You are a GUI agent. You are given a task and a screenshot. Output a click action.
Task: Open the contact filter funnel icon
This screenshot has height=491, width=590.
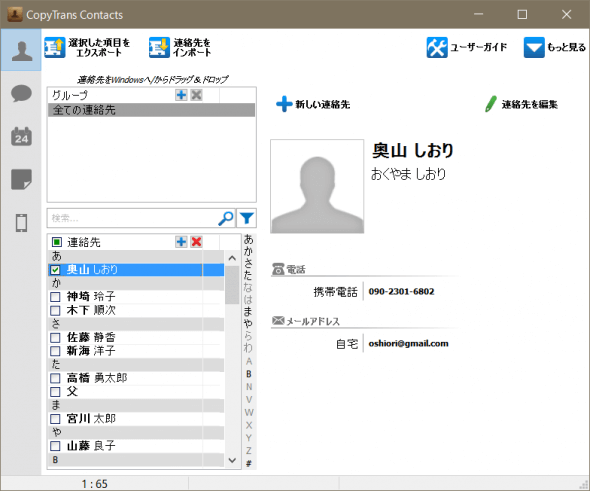pos(247,218)
